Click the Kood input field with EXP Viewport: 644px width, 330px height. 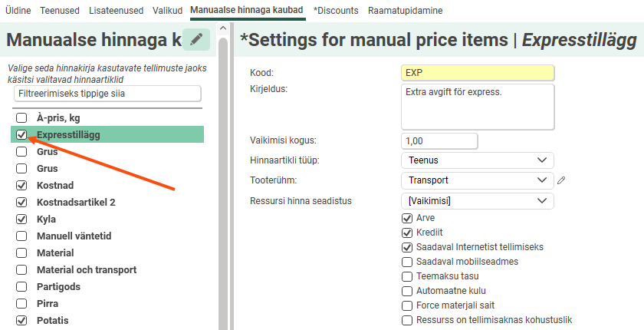coord(476,73)
